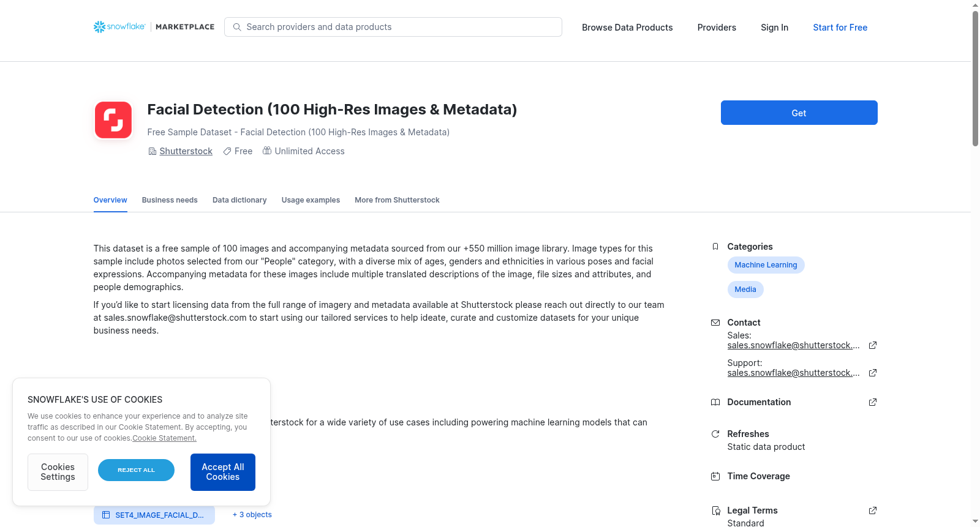Click the Shutterstock red logo thumbnail
980x527 pixels.
(x=113, y=120)
